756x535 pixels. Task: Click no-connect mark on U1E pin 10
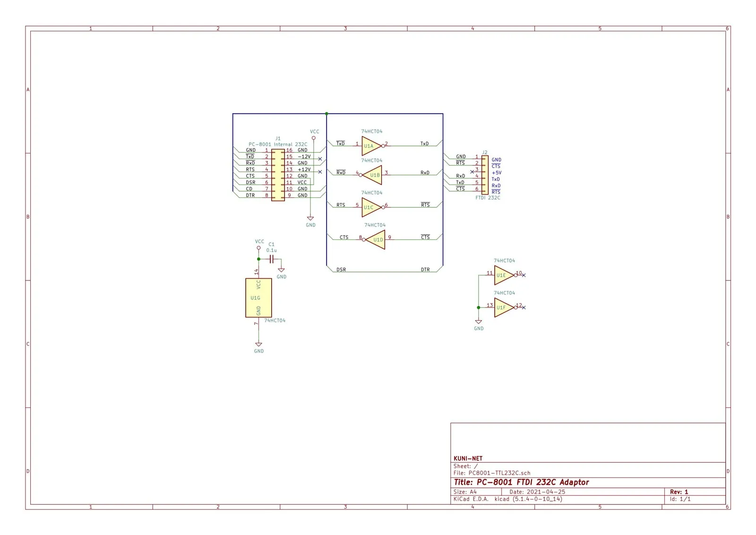click(x=524, y=275)
